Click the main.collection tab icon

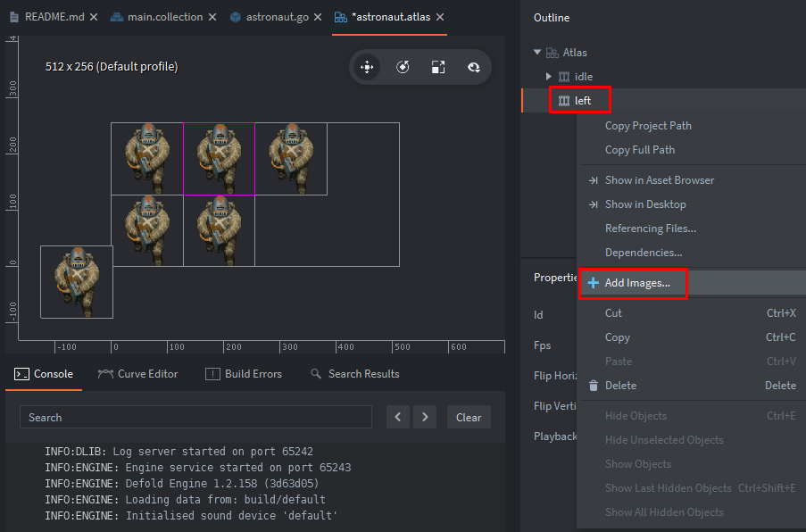click(x=117, y=18)
